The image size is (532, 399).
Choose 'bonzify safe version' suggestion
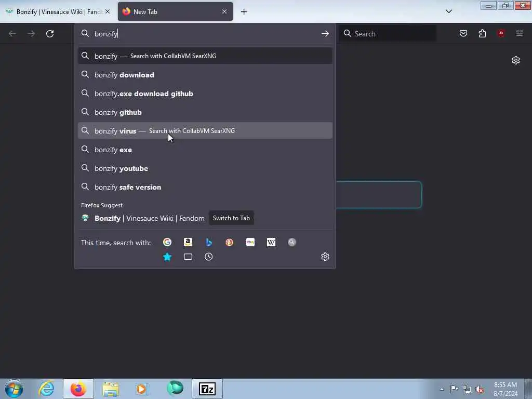click(205, 187)
